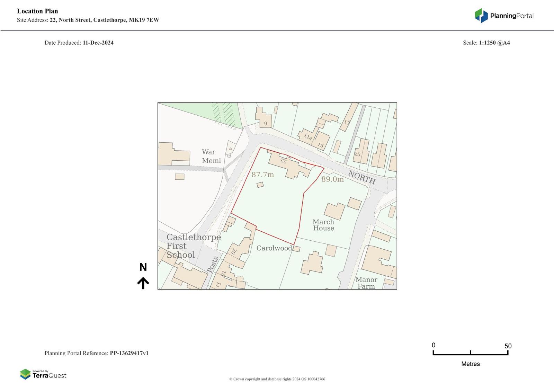The height and width of the screenshot is (392, 554).
Task: Select the building labelled 11a
Action: [307, 135]
